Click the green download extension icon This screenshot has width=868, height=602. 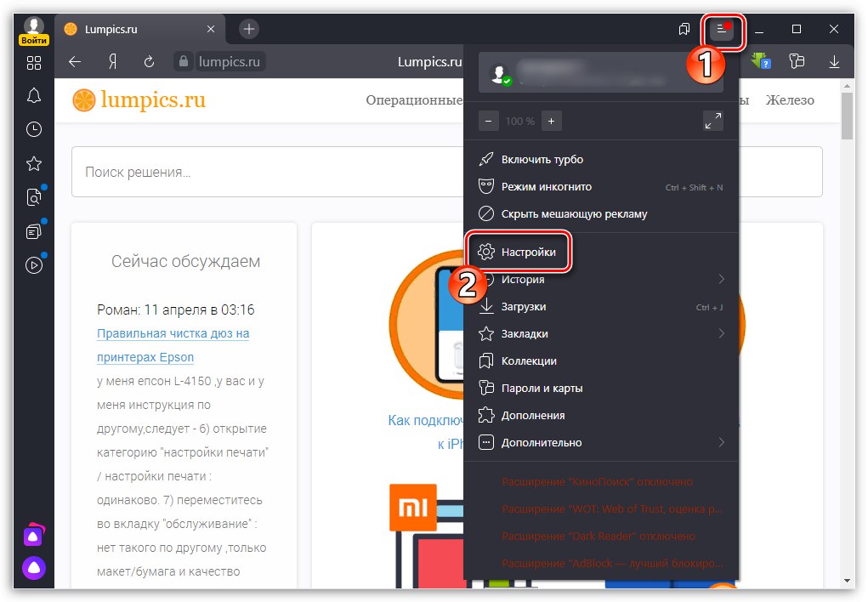(761, 60)
